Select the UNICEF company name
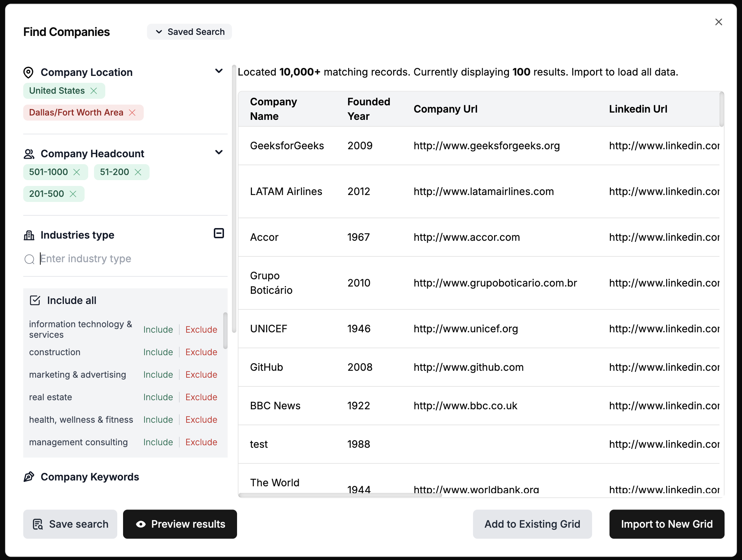 pos(269,329)
